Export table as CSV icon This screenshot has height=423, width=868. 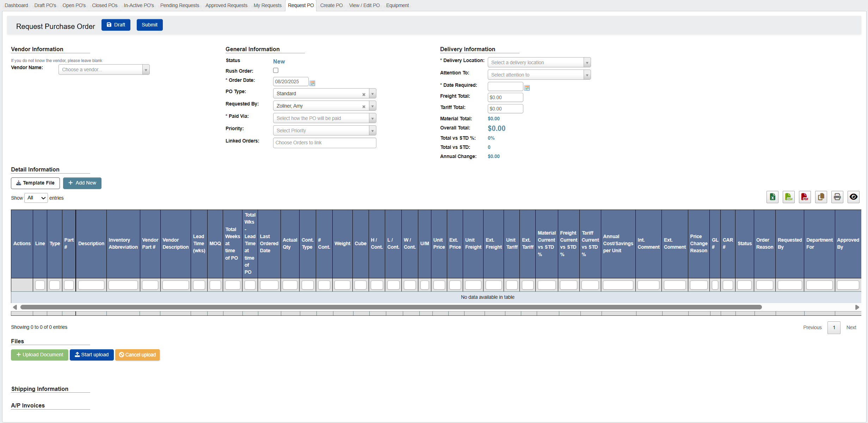click(x=788, y=197)
